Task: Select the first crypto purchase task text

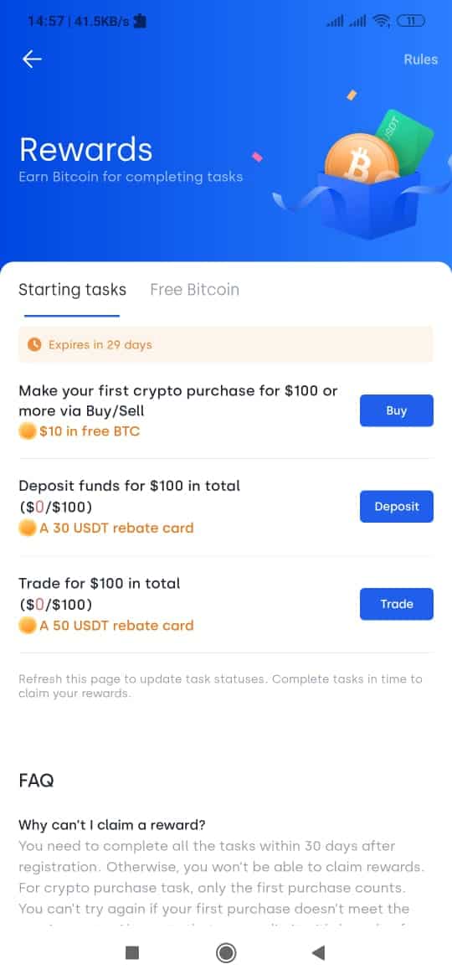Action: (178, 400)
